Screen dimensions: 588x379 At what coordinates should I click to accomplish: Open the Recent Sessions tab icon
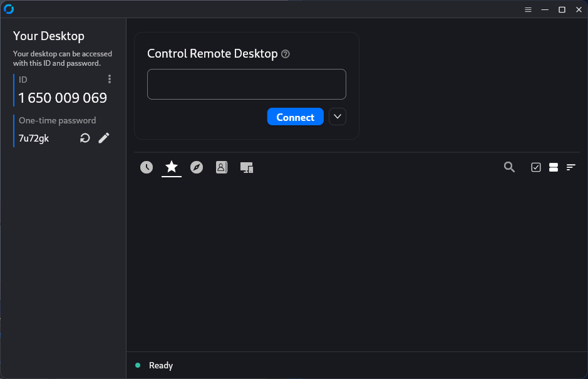click(146, 167)
